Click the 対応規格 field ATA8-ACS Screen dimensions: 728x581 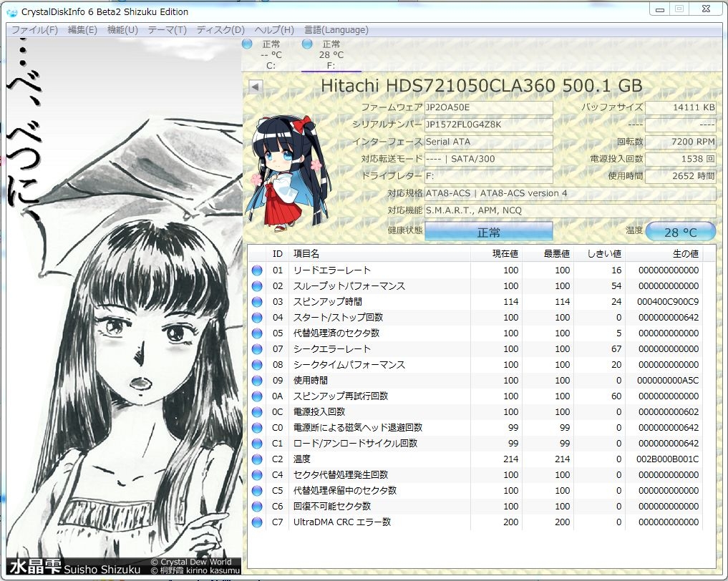[x=570, y=193]
